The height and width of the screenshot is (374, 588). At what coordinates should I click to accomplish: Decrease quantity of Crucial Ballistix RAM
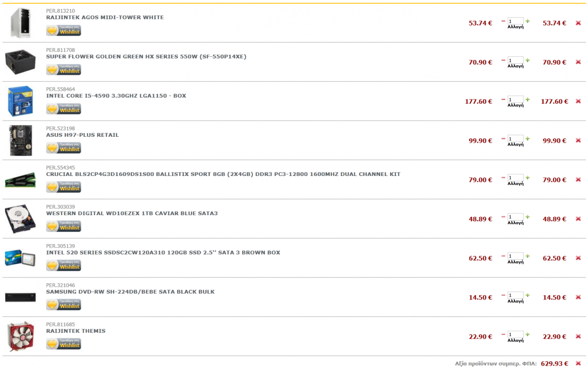[x=503, y=178]
